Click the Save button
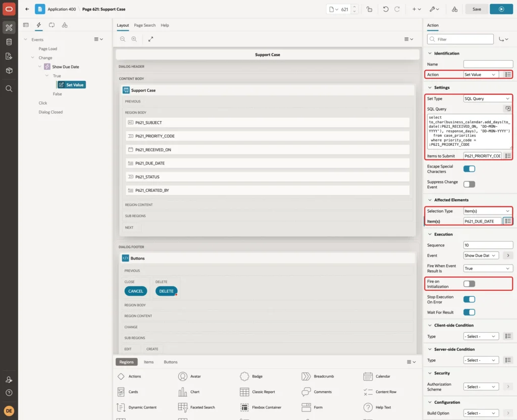 click(477, 9)
